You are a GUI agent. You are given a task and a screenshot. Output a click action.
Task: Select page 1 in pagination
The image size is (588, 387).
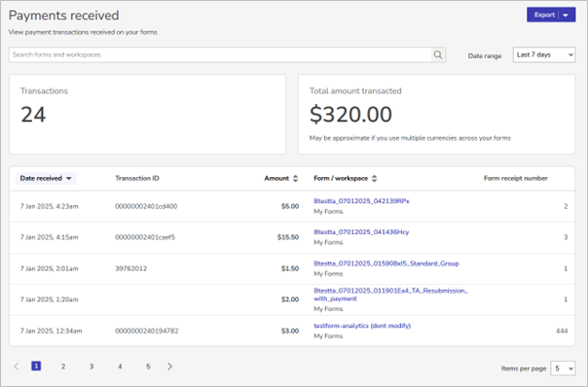click(x=36, y=366)
